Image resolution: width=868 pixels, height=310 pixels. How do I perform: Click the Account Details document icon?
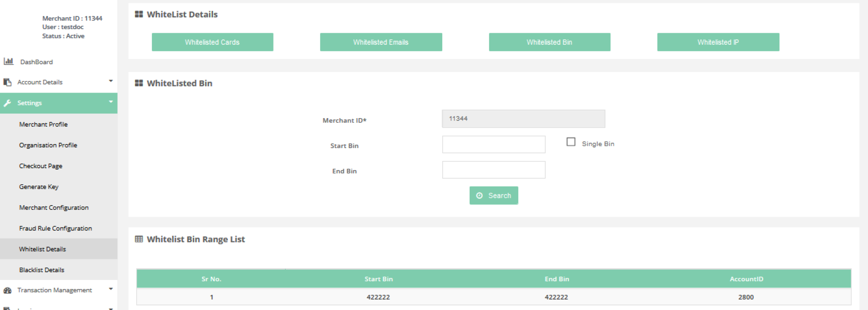point(7,82)
